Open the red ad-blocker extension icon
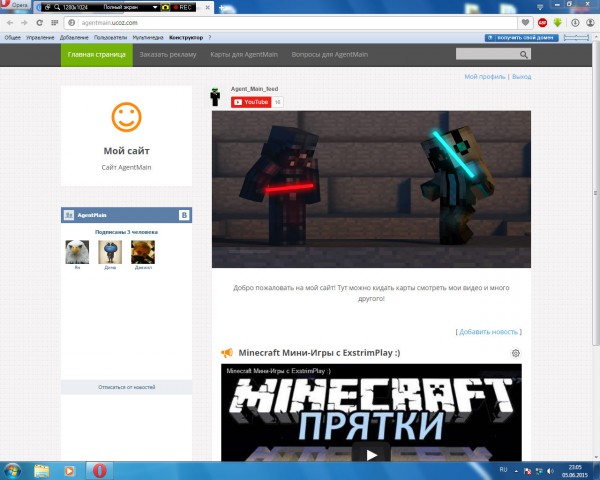Screen dimensions: 600x480 click(542, 23)
